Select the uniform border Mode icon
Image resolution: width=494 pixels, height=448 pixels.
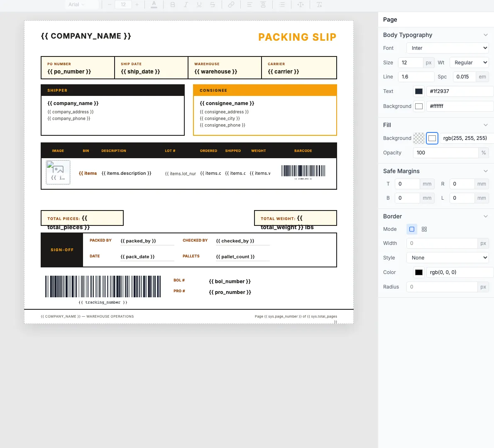click(x=411, y=229)
